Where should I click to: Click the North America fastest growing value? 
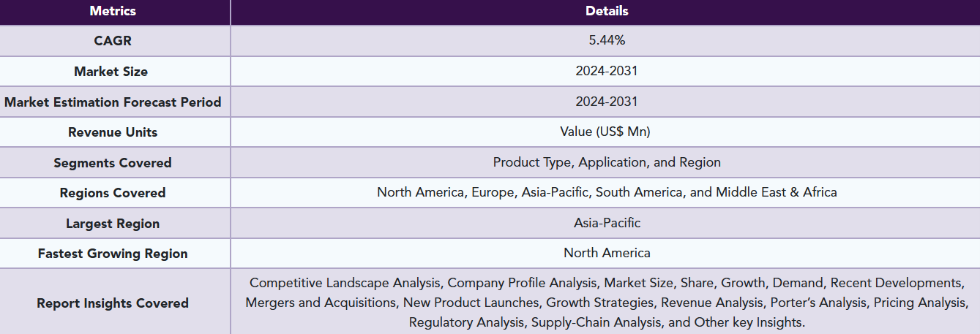607,253
